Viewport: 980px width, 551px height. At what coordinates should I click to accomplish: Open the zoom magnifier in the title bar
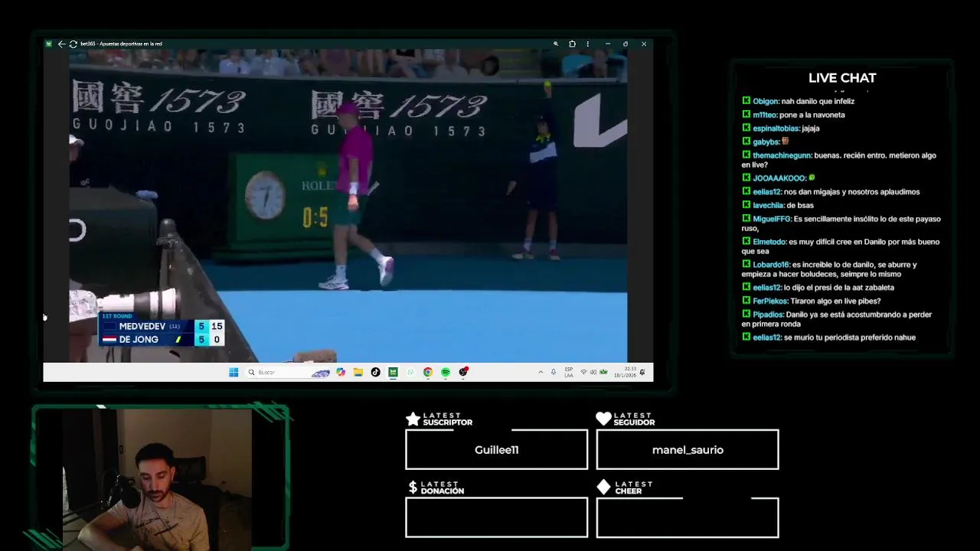pos(556,44)
